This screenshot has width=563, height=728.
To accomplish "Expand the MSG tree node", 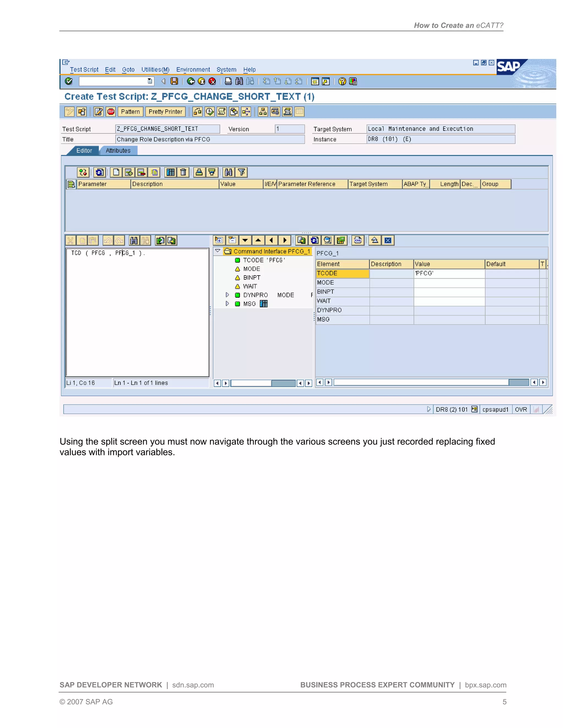I will tap(227, 304).
